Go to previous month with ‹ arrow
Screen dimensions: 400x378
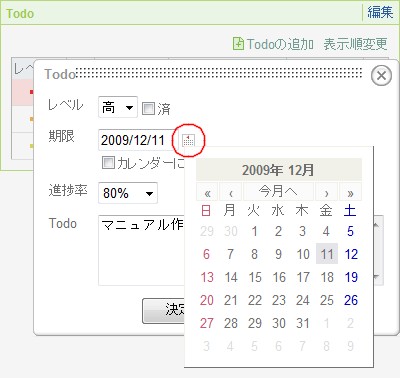231,192
